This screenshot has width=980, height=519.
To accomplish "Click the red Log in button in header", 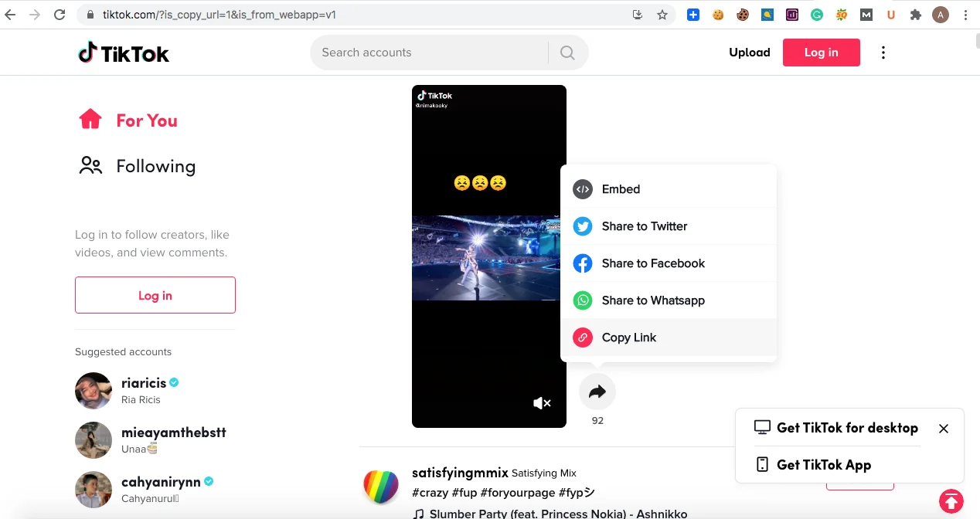I will [821, 53].
